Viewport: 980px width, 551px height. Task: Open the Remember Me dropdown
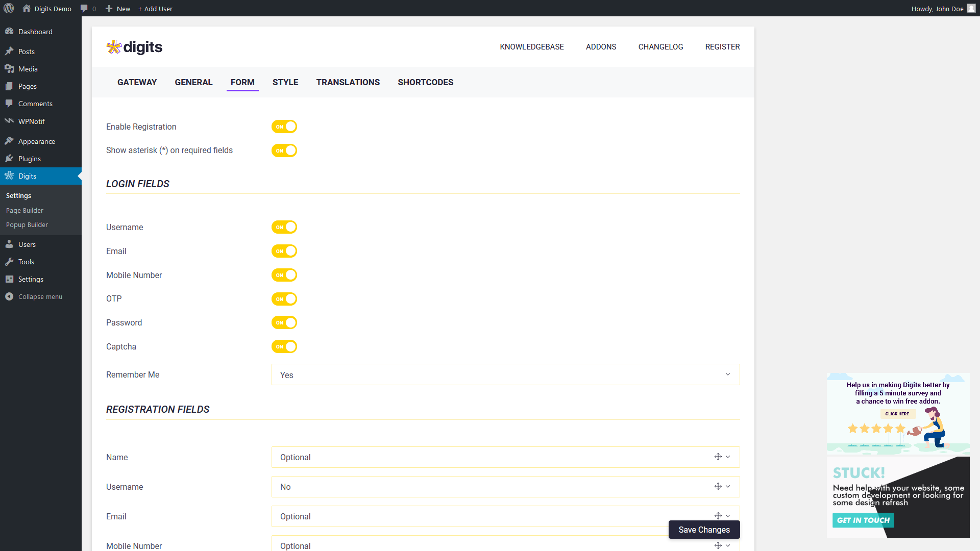505,374
